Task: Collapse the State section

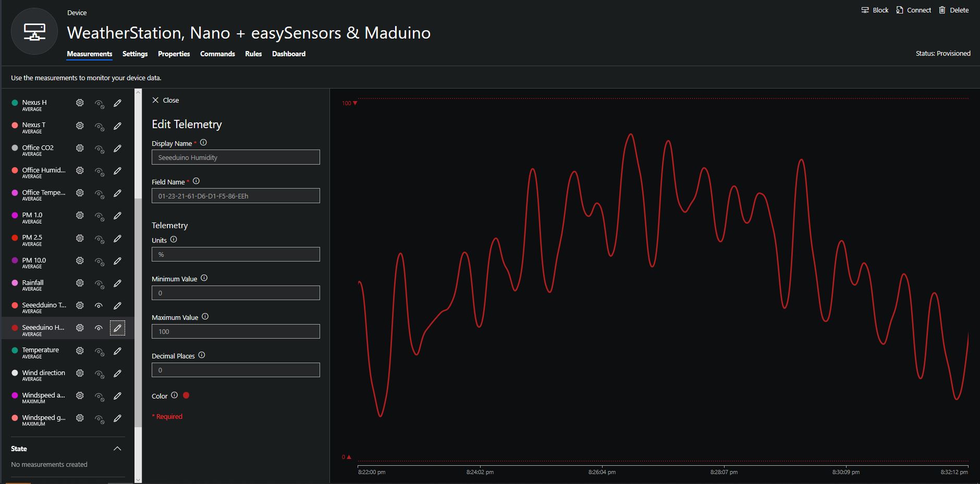Action: tap(117, 449)
